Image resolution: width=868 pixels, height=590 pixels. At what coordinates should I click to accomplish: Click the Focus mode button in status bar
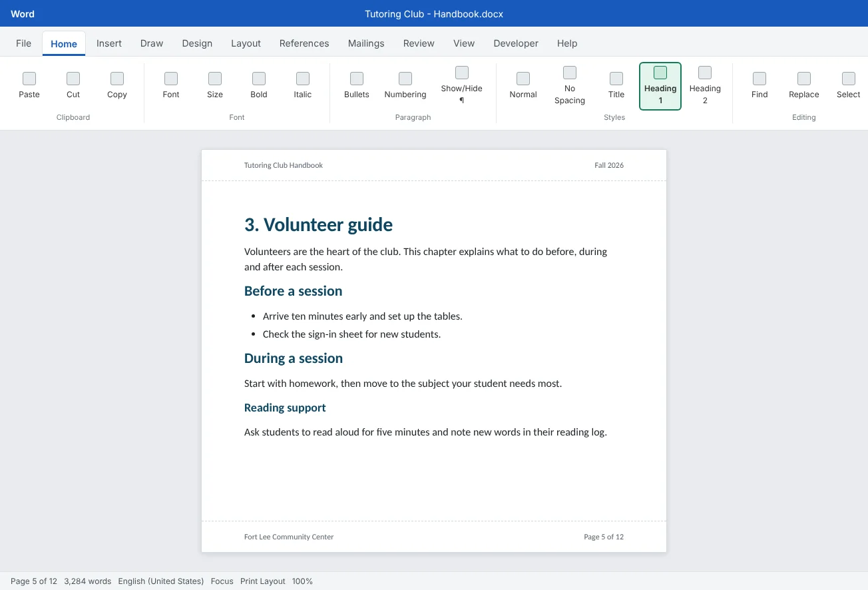(222, 581)
